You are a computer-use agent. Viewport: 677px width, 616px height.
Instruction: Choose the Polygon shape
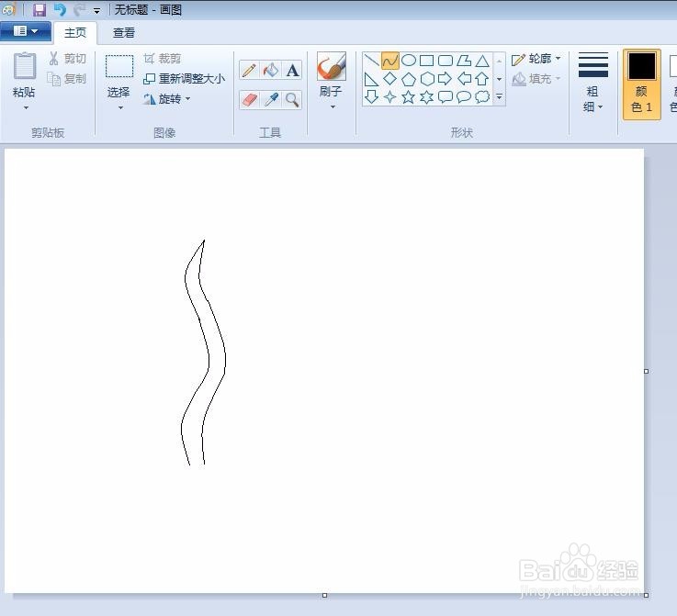(x=464, y=61)
